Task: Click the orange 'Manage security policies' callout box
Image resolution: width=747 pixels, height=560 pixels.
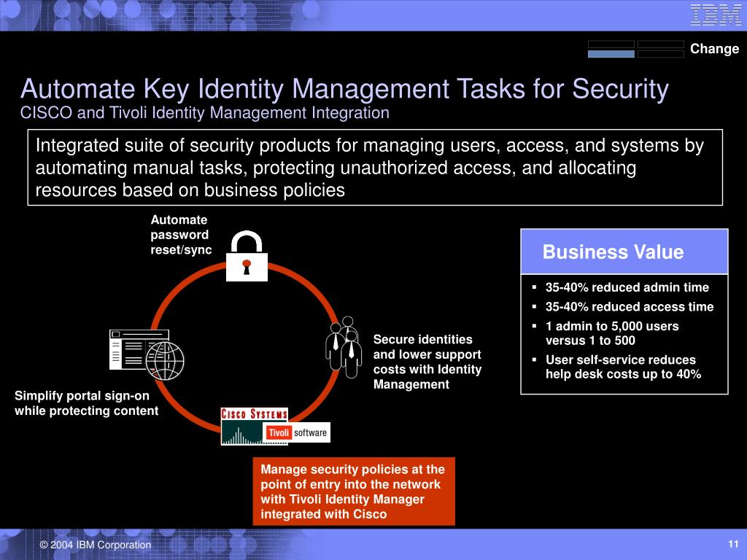Action: (354, 491)
